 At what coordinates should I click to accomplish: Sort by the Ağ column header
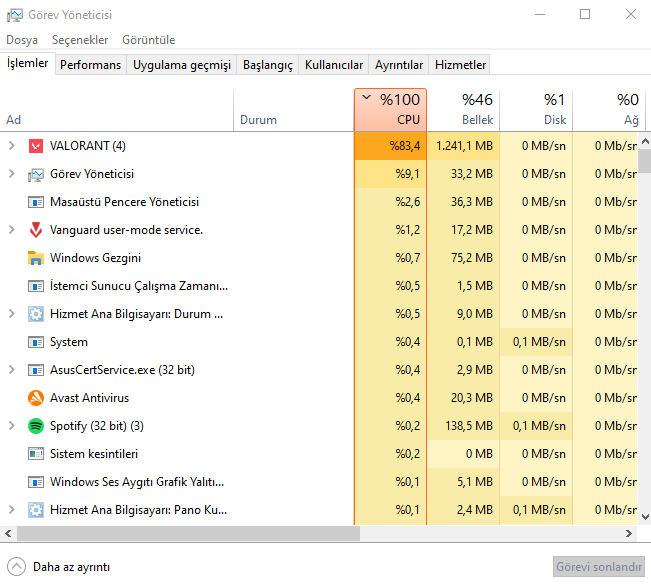tap(609, 110)
